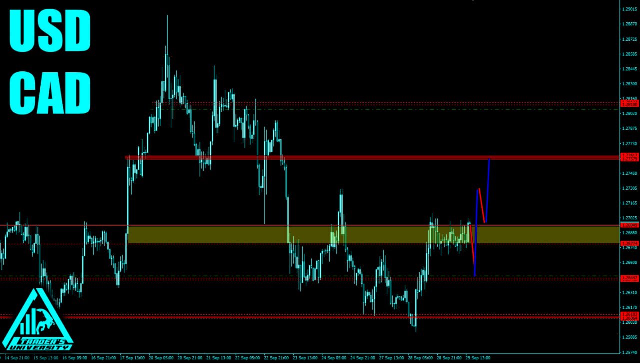Select the red 1.26447 price level tag
Screen dimensions: 640x364
629,277
